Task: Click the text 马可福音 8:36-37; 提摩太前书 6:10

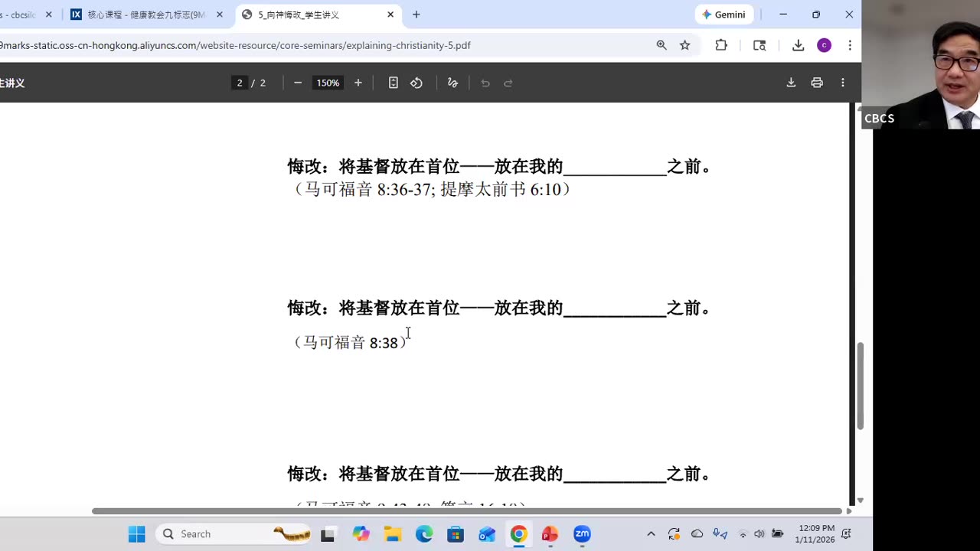Action: 433,189
